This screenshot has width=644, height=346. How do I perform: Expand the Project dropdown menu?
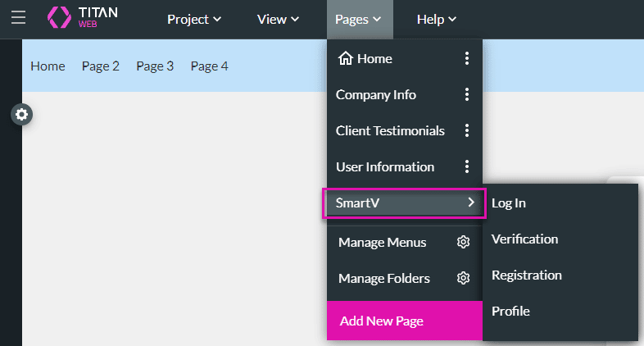194,19
